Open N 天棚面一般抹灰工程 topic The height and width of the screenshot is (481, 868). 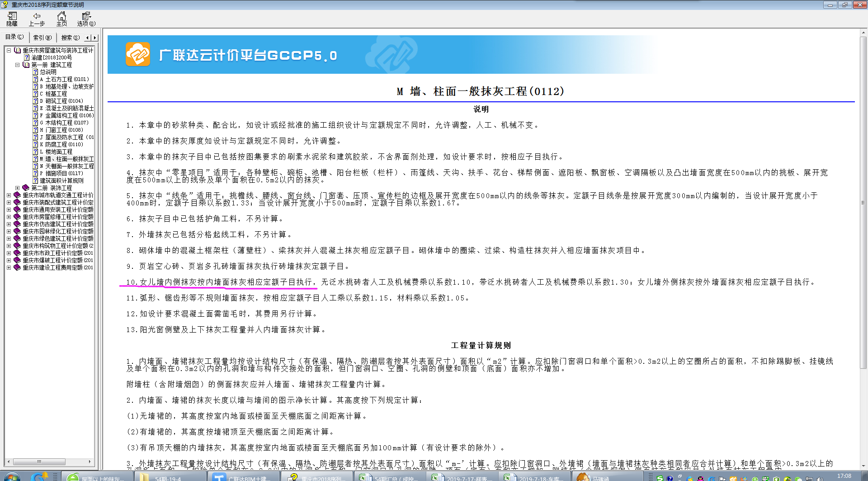point(67,166)
